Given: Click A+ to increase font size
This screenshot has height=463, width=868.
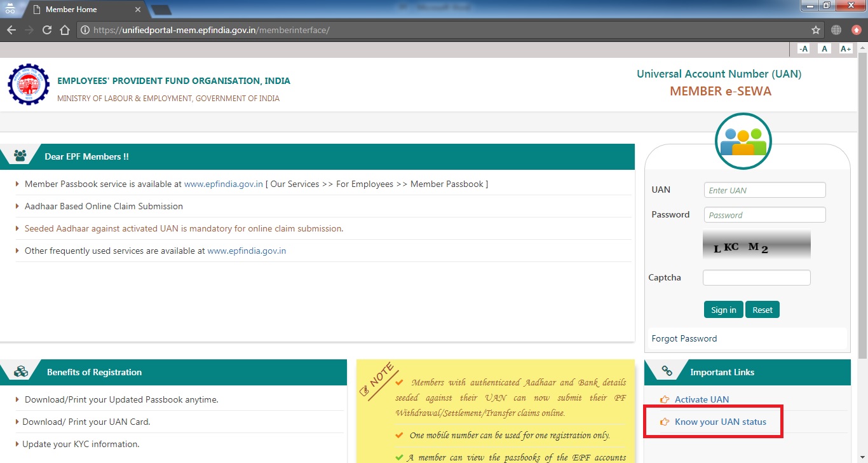Looking at the screenshot, I should click(x=845, y=48).
